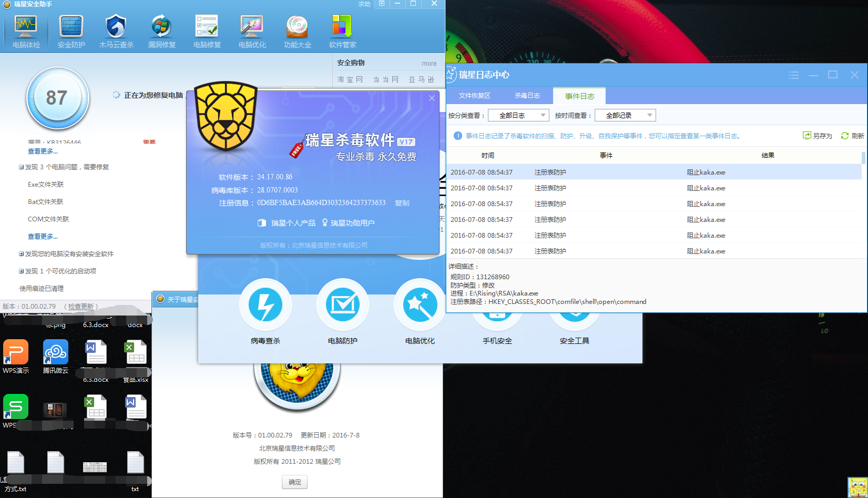Screen dimensions: 868x498
Task: Open 软件管家 software manager icon
Action: [342, 32]
